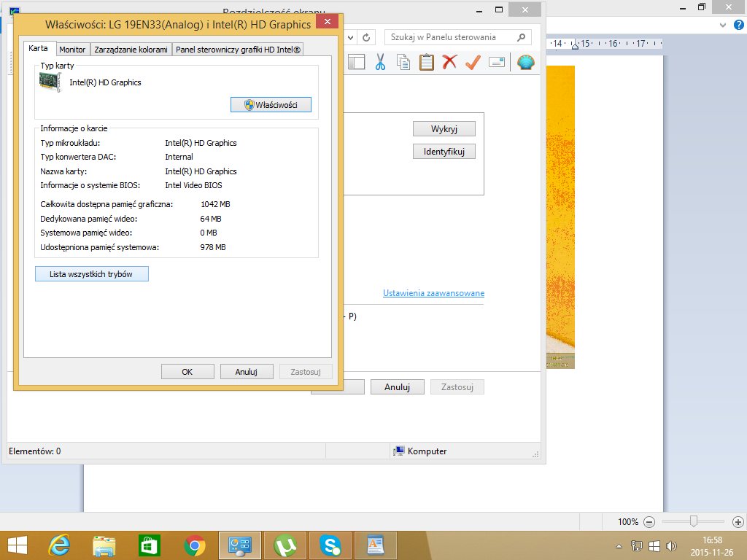The width and height of the screenshot is (747, 560).
Task: Open File Explorer from the taskbar
Action: tap(104, 545)
